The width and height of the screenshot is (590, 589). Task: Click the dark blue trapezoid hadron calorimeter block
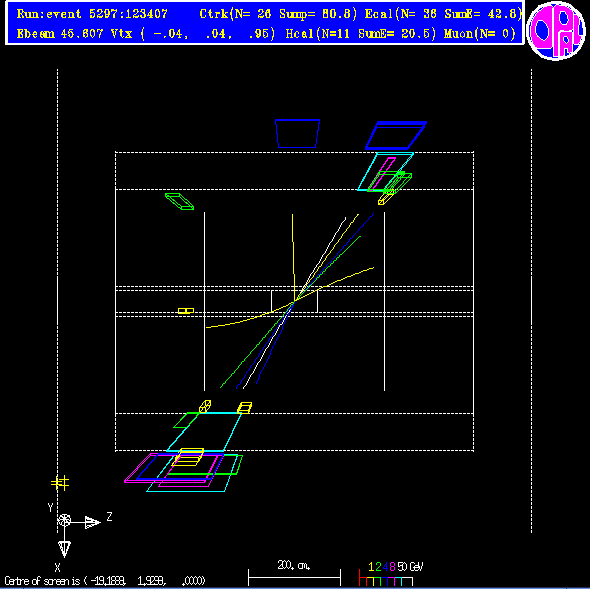point(297,134)
